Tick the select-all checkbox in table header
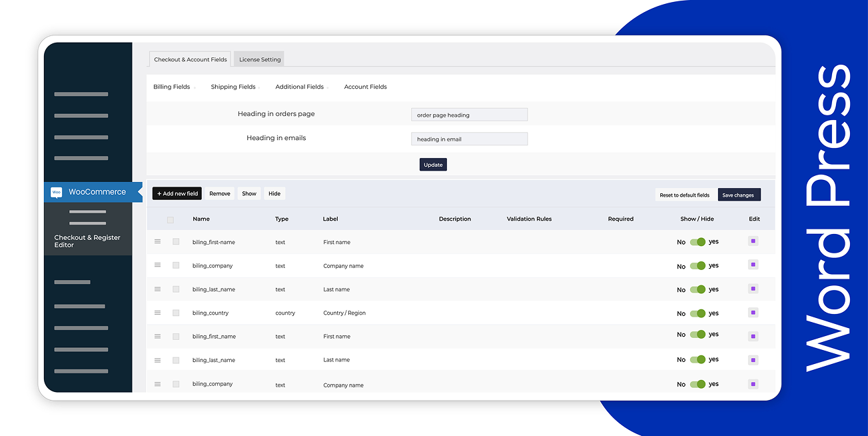 point(171,219)
